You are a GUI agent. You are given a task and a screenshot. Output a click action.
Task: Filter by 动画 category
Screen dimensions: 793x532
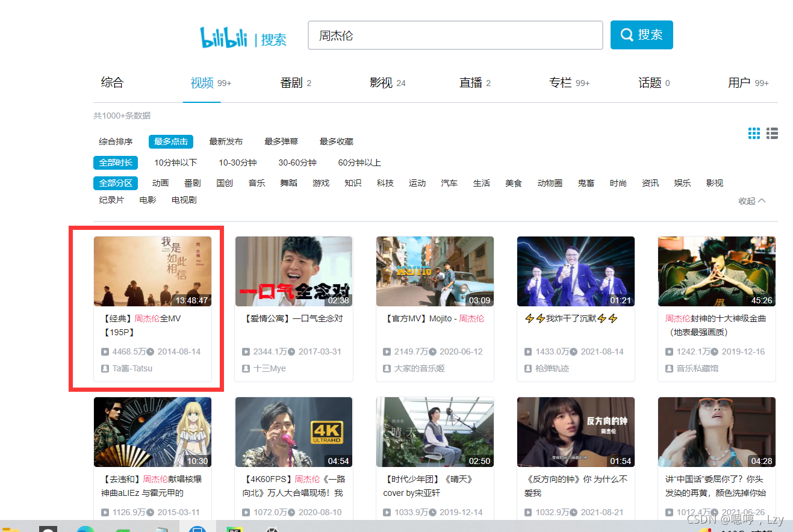coord(160,183)
